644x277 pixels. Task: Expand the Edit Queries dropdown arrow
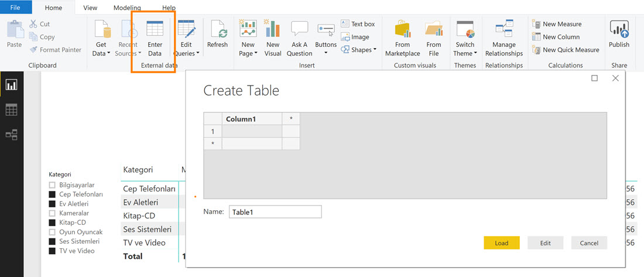tap(197, 53)
